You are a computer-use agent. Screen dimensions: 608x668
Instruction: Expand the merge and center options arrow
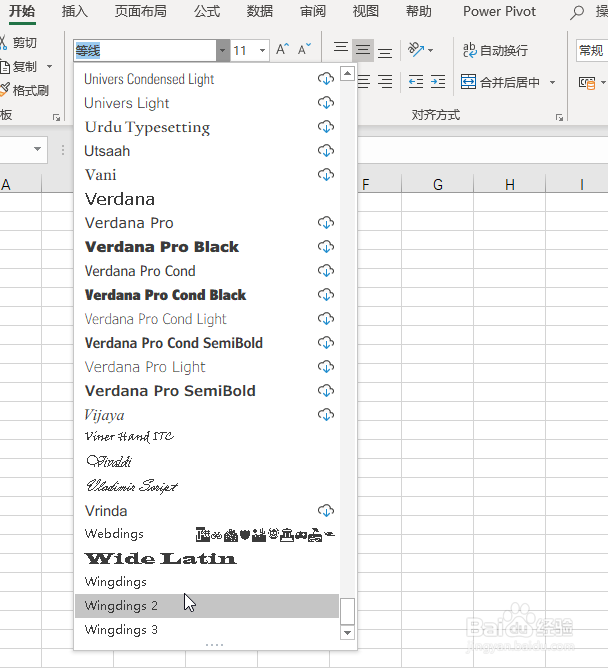coord(553,82)
